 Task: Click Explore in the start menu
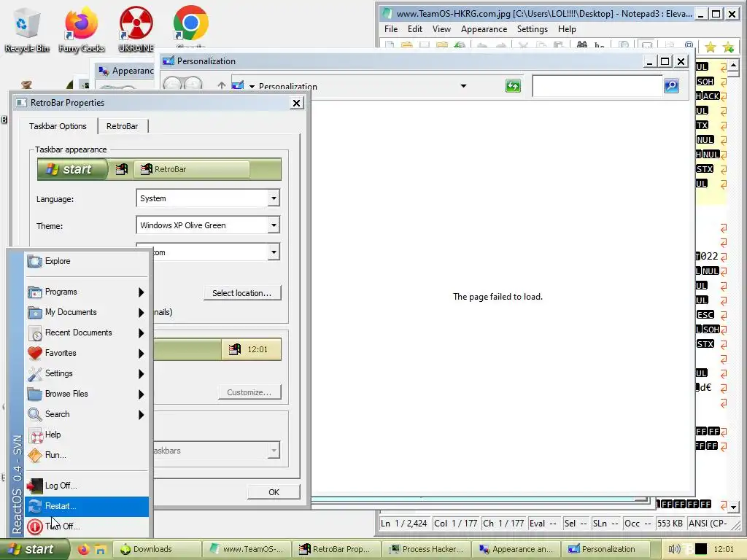click(x=87, y=261)
